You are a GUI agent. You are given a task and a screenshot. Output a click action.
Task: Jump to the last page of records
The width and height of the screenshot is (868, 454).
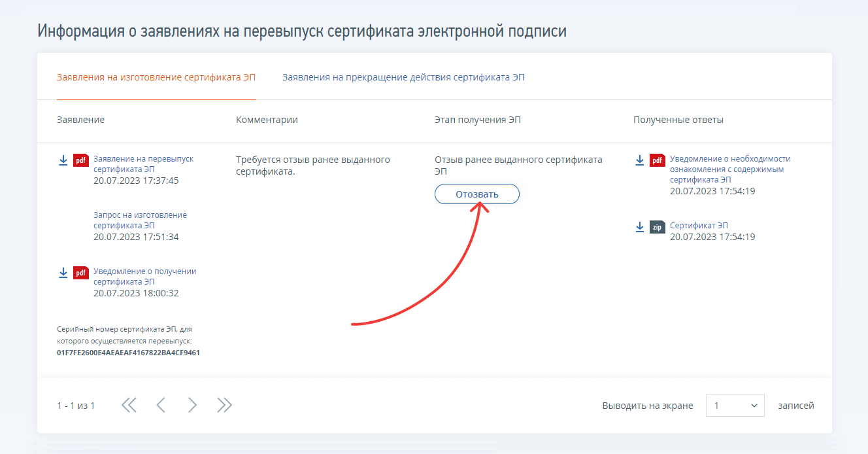(x=224, y=406)
